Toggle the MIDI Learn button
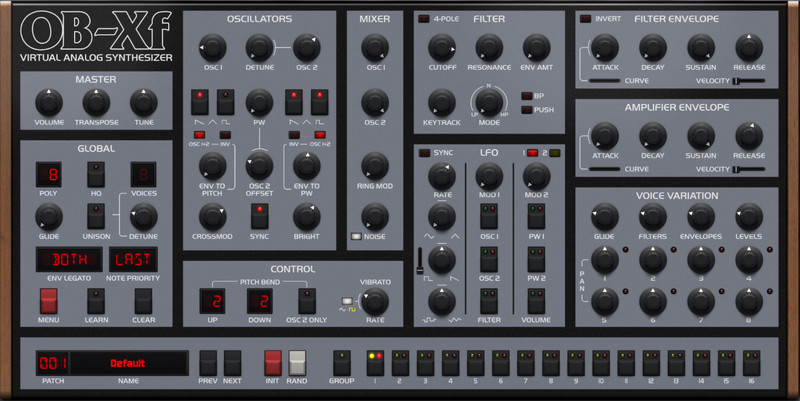This screenshot has height=401, width=800. click(96, 301)
